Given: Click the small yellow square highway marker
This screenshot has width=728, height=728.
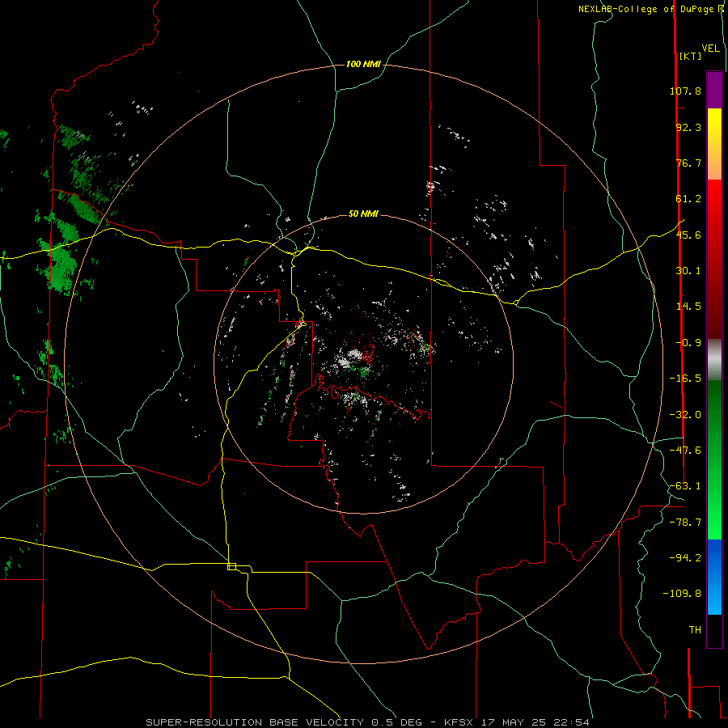Looking at the screenshot, I should [231, 566].
